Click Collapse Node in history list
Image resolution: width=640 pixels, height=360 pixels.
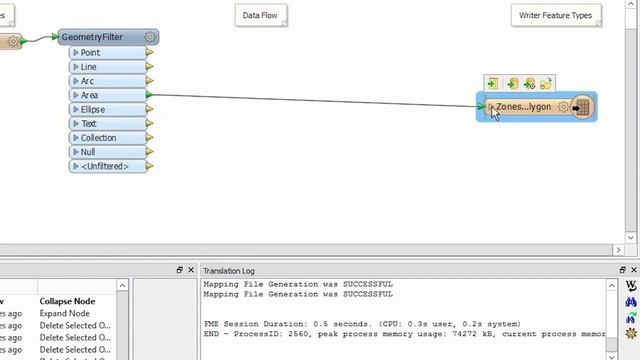[67, 301]
